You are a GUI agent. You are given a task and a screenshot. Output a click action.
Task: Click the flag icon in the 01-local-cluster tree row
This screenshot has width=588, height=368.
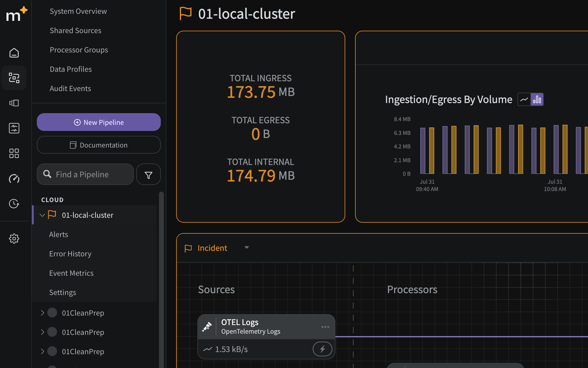click(x=52, y=215)
